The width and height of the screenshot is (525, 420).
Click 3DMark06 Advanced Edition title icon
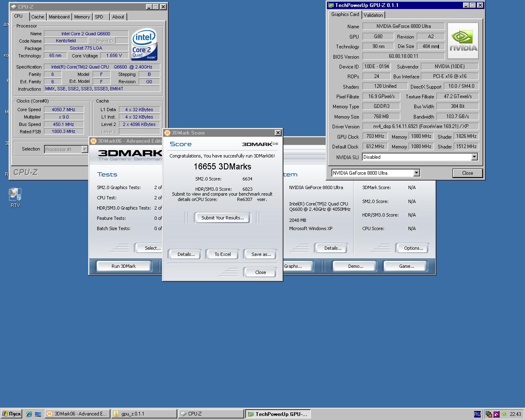tap(93, 141)
